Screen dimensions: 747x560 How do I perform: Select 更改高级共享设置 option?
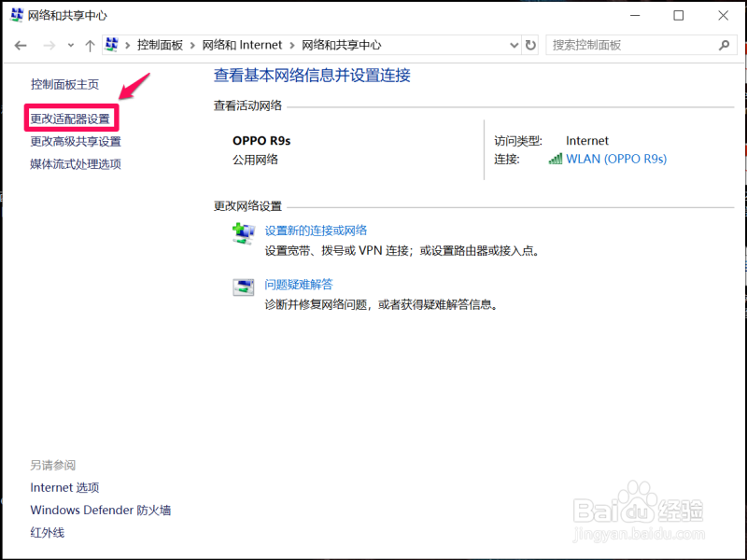tap(75, 141)
